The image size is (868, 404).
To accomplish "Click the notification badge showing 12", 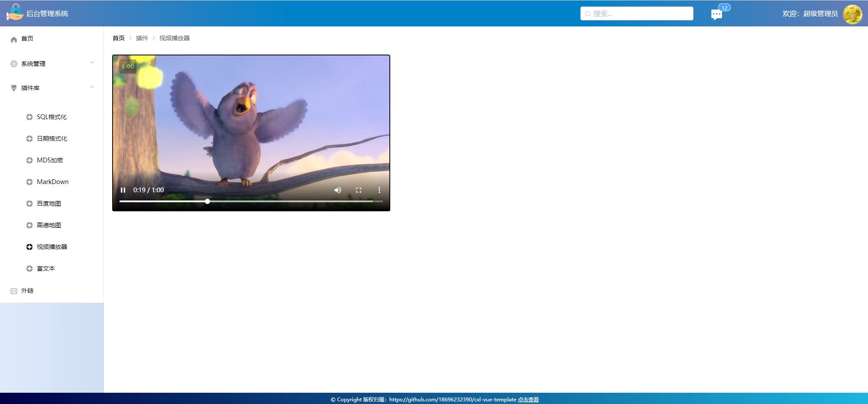I will (x=724, y=8).
